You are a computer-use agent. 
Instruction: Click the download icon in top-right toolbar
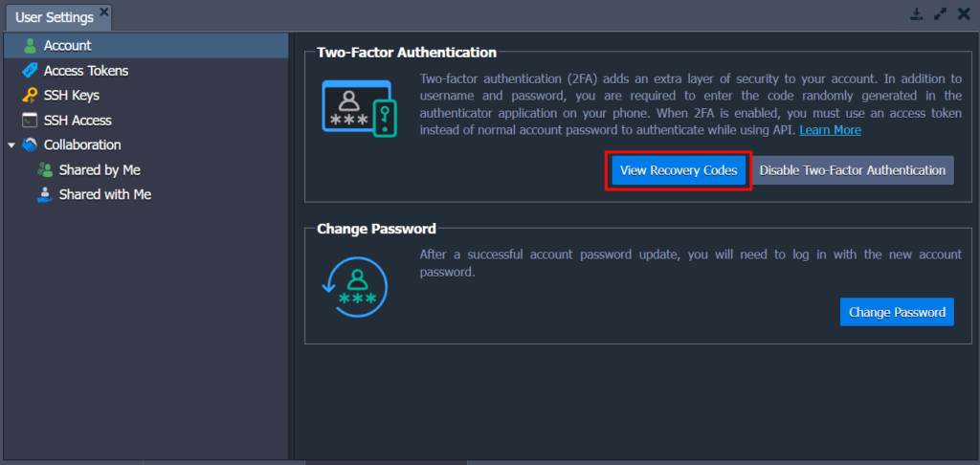tap(916, 13)
